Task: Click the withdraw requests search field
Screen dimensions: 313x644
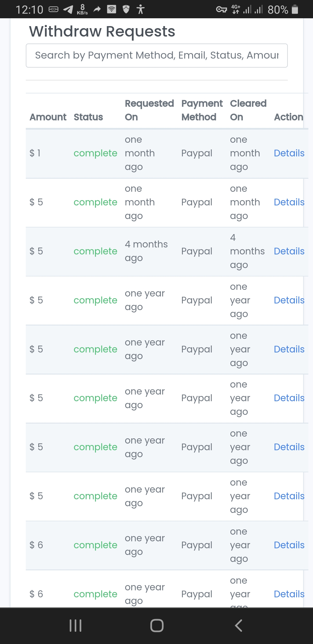Action: pos(157,55)
